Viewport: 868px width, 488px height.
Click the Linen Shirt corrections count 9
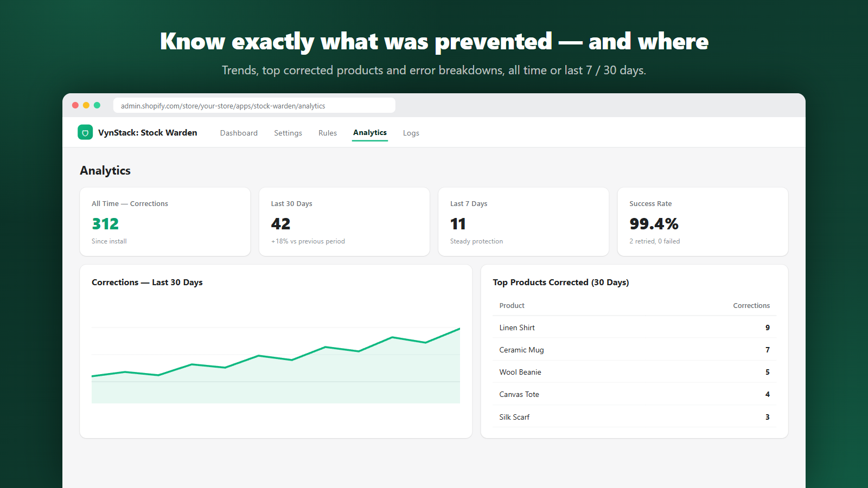(x=768, y=328)
